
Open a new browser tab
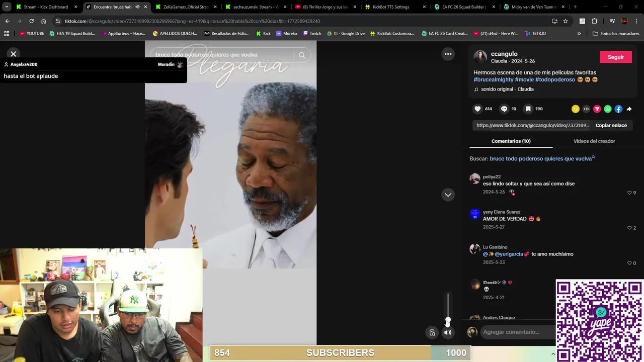(575, 7)
